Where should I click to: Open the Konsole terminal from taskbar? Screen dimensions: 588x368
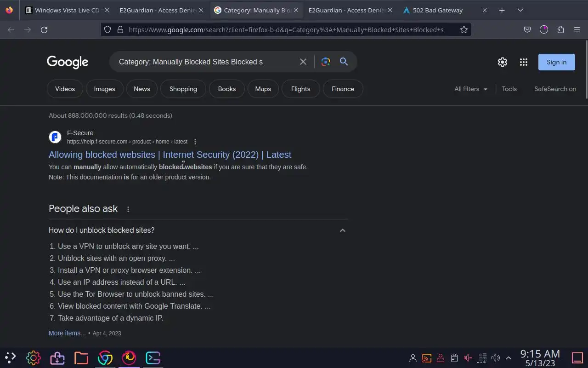[x=153, y=357]
